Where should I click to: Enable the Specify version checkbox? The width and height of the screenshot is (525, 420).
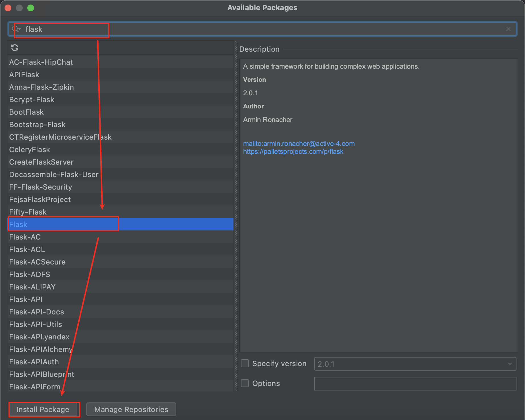245,363
